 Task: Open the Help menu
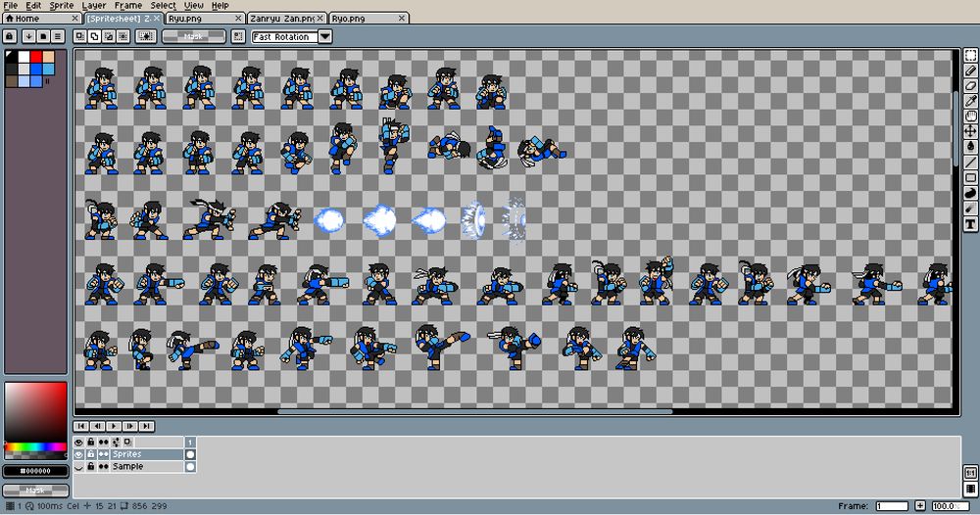[x=220, y=5]
